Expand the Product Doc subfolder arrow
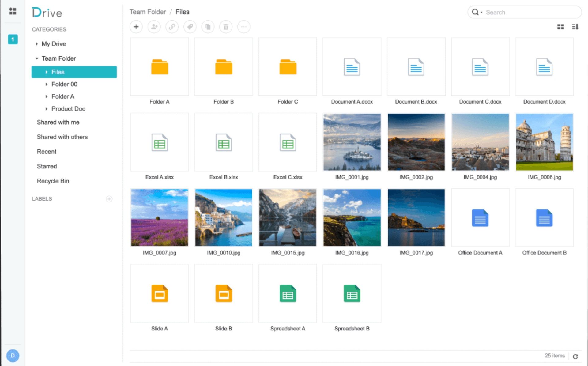This screenshot has height=366, width=588. coord(47,109)
